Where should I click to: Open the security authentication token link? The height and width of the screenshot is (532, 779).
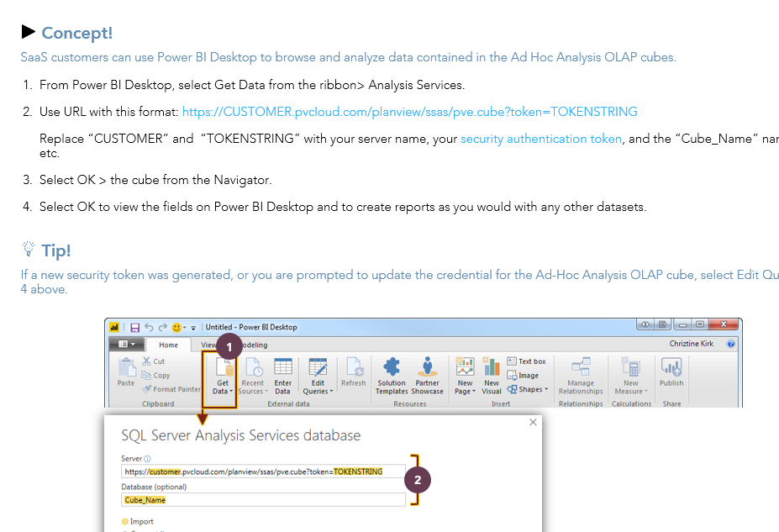541,139
